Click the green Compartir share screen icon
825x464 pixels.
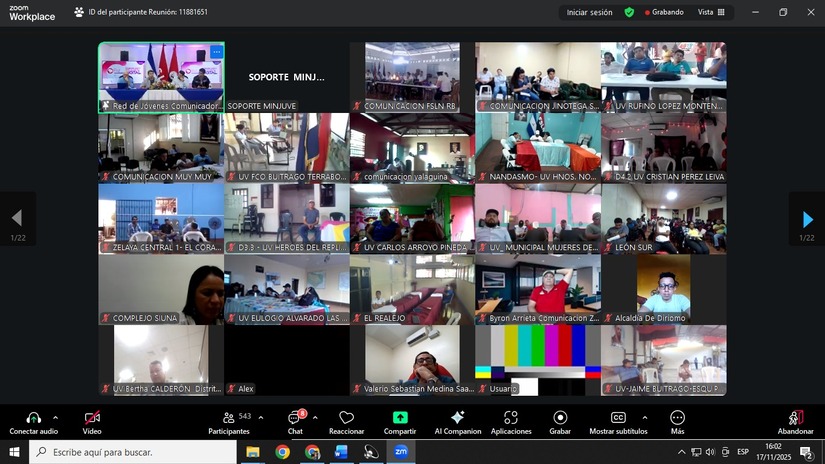[400, 417]
